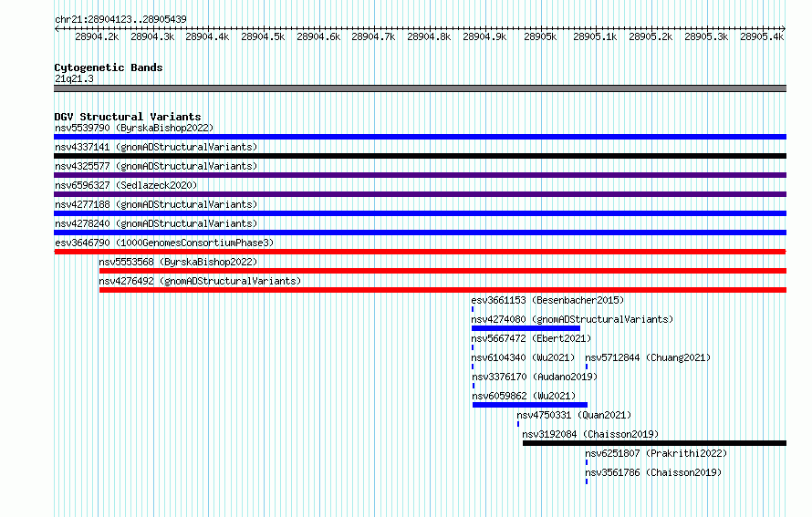Open variant nsv3376170 (Audano2019)
812x517 pixels.
pos(535,377)
